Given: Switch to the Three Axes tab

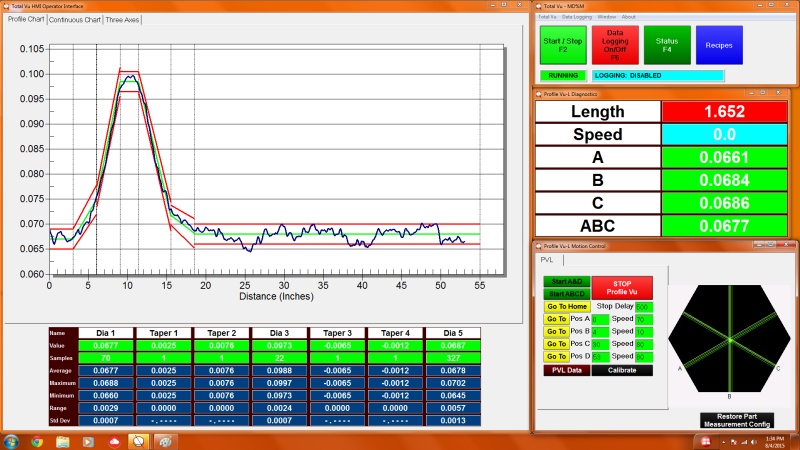Looking at the screenshot, I should [122, 19].
